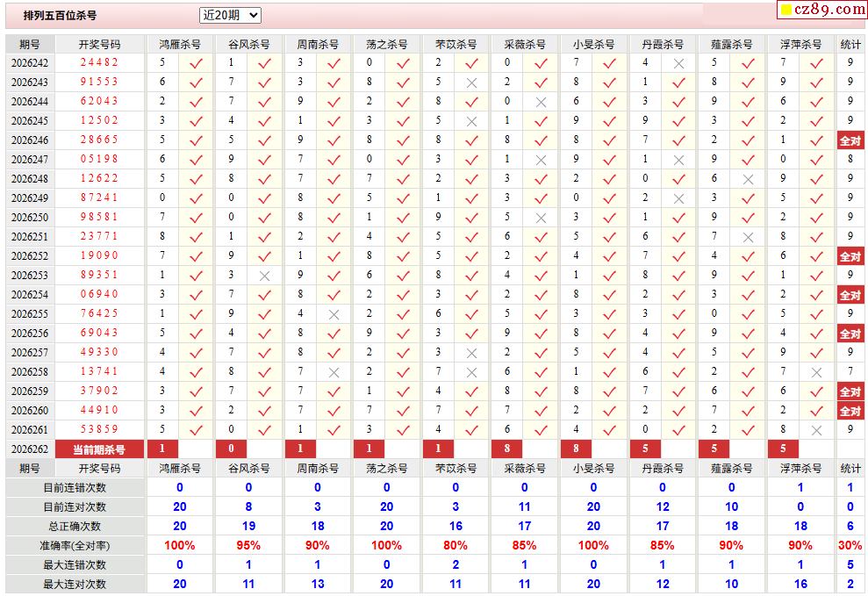This screenshot has width=868, height=596.
Task: Click the 全对 badge in row 2026252
Action: point(850,256)
